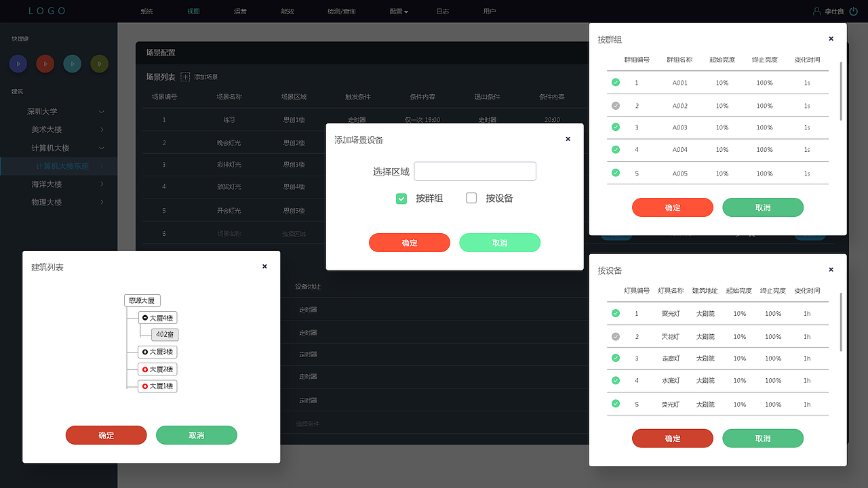Collapse the 深圳大学 building tree
This screenshot has width=868, height=488.
click(x=100, y=112)
